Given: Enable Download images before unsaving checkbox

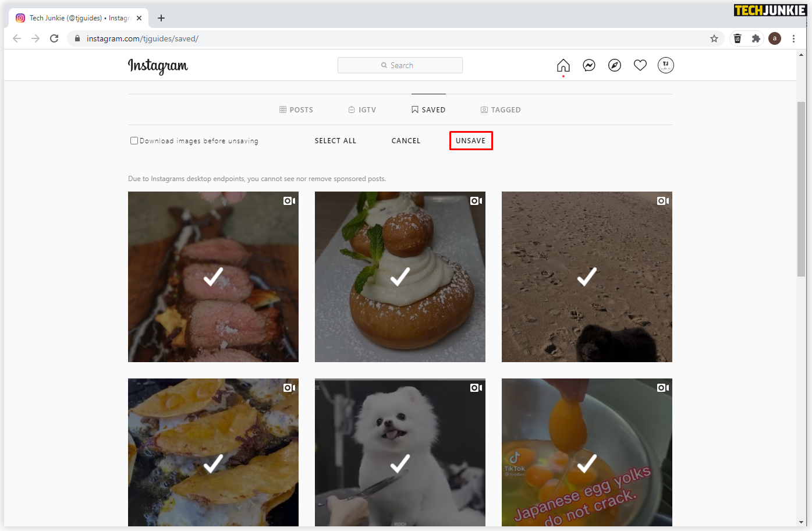Looking at the screenshot, I should tap(134, 140).
